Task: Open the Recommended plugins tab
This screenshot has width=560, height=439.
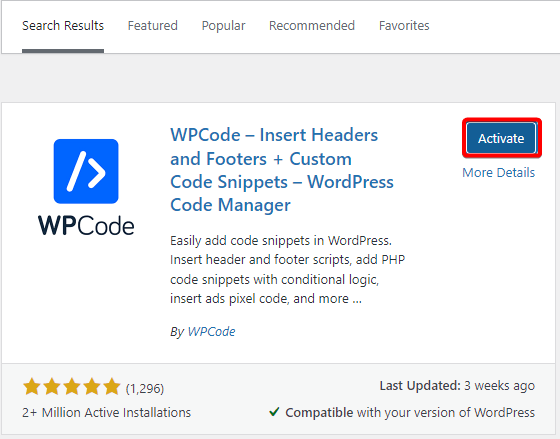Action: (312, 26)
